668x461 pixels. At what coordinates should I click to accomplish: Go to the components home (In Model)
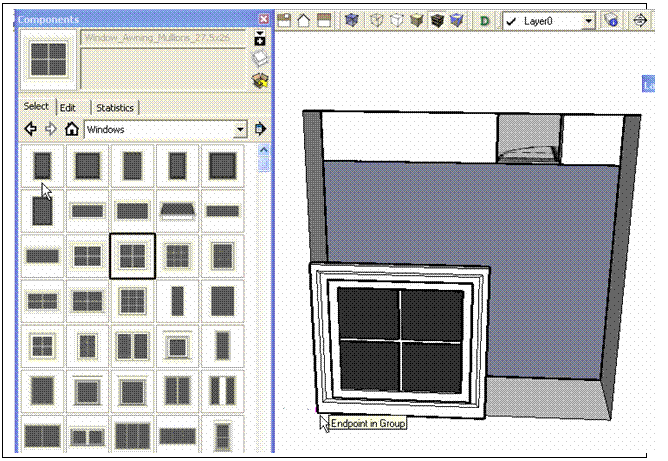(x=71, y=129)
